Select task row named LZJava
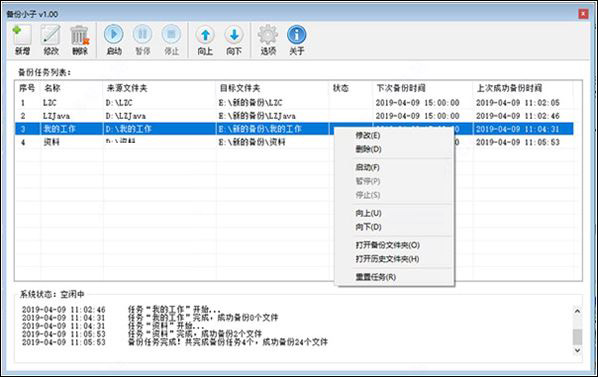The width and height of the screenshot is (598, 377). click(x=294, y=116)
